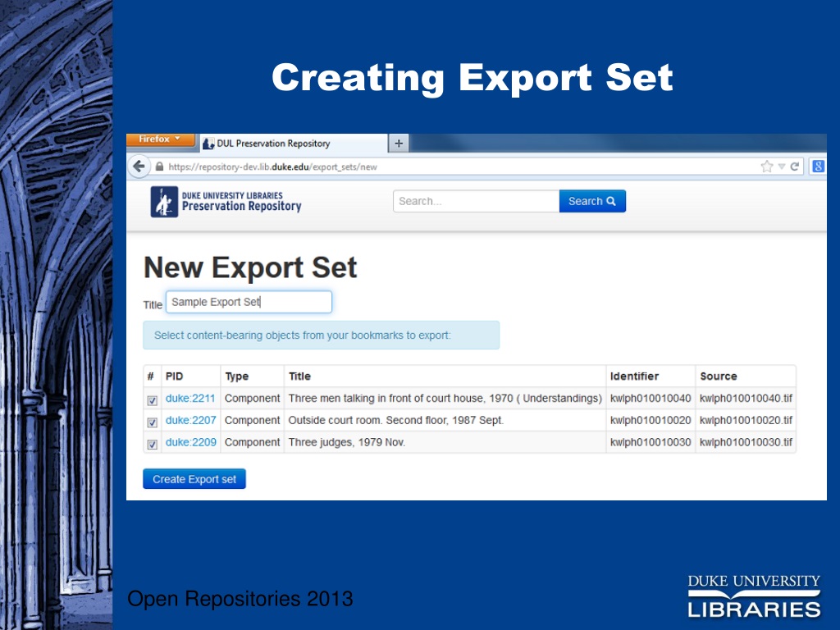Click the Component type in duke:2207 row
The height and width of the screenshot is (630, 840).
253,420
